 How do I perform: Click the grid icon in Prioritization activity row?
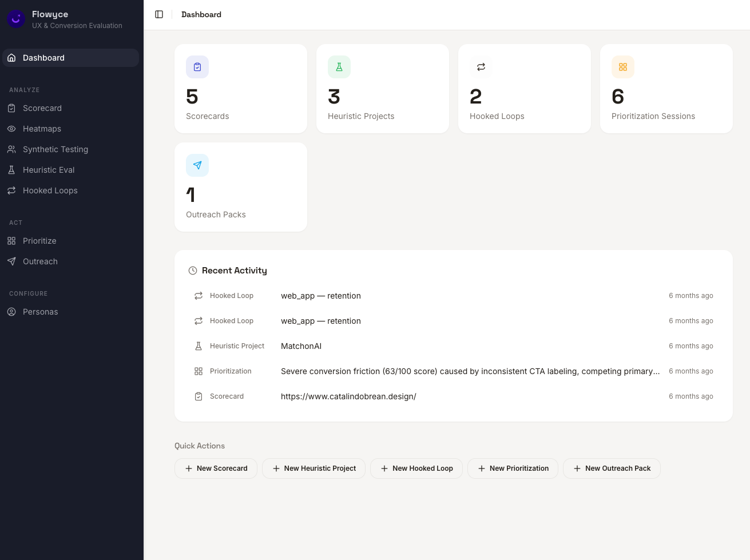[199, 371]
